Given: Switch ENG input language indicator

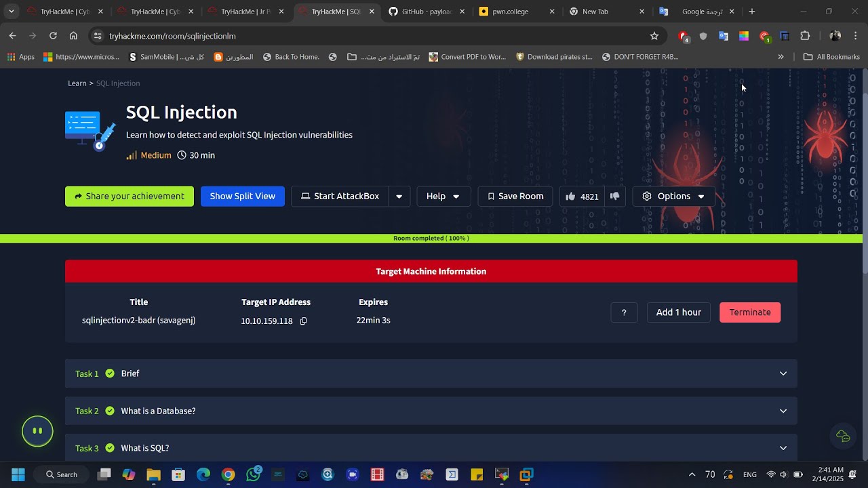Looking at the screenshot, I should [x=750, y=474].
